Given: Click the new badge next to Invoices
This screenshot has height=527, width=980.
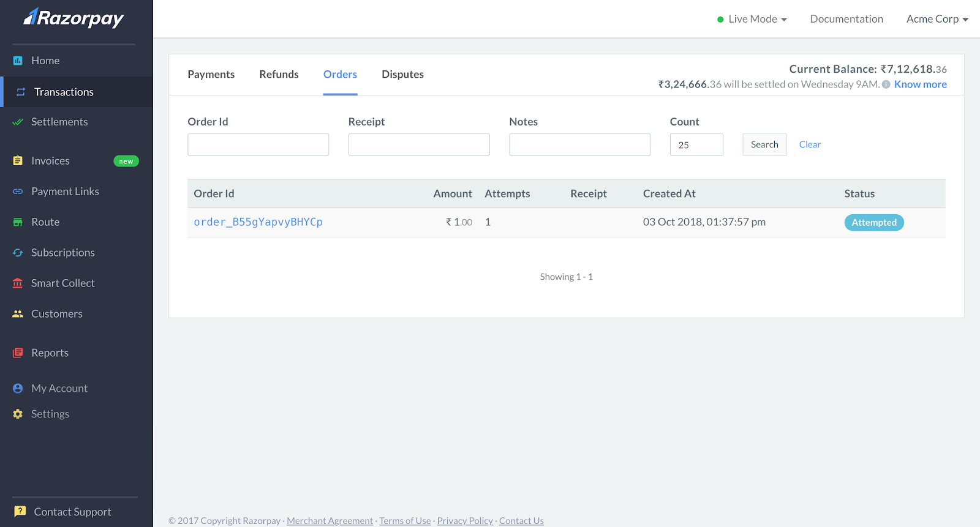Looking at the screenshot, I should (126, 161).
